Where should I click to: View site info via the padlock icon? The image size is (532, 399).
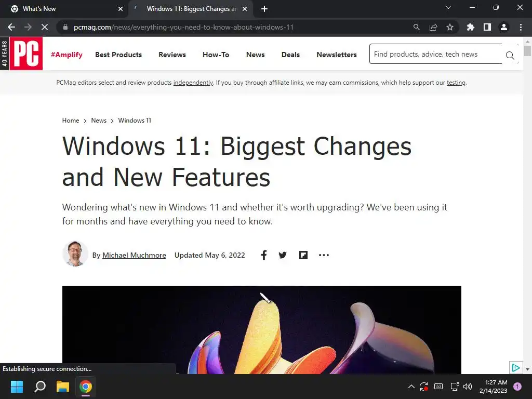click(x=65, y=27)
